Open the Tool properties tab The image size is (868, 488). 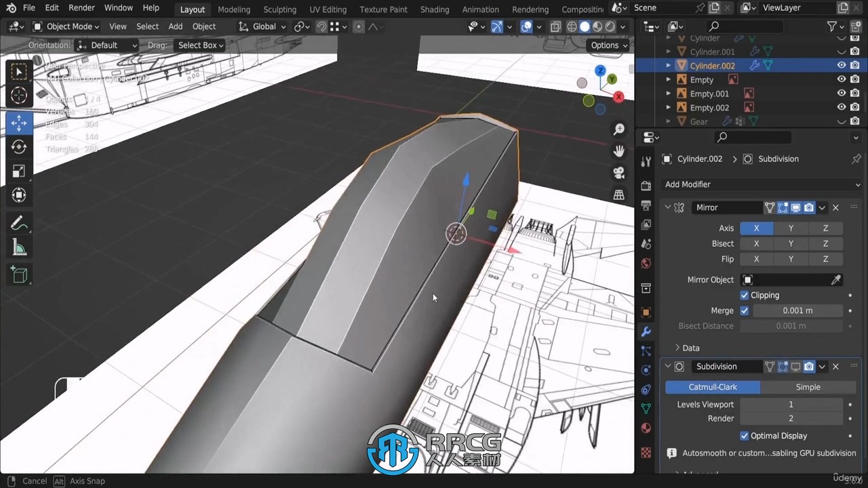pos(646,161)
